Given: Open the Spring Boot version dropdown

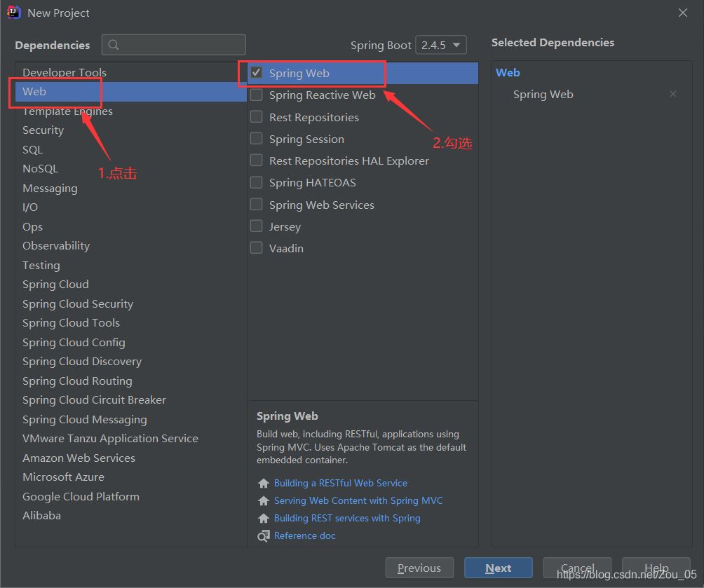Looking at the screenshot, I should (441, 45).
